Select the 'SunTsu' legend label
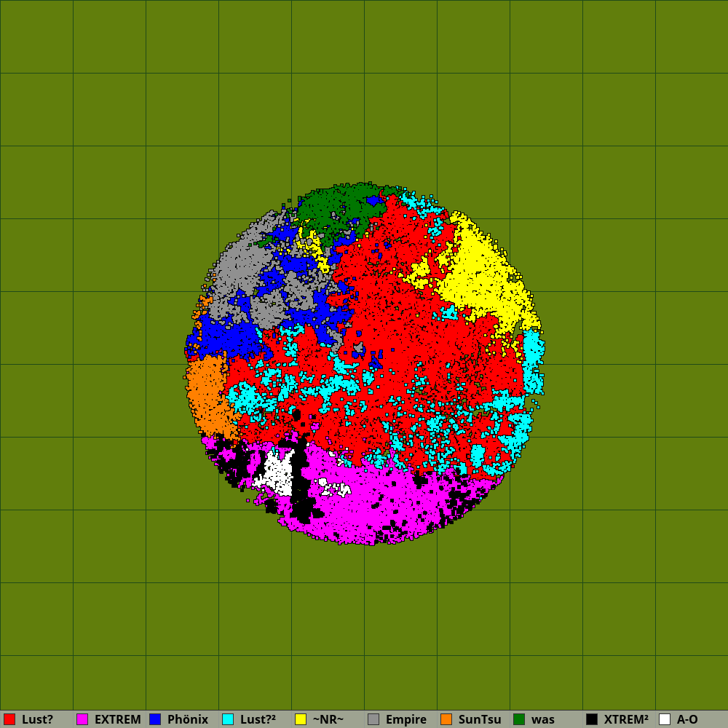Screen dimensions: 728x728 (480, 719)
